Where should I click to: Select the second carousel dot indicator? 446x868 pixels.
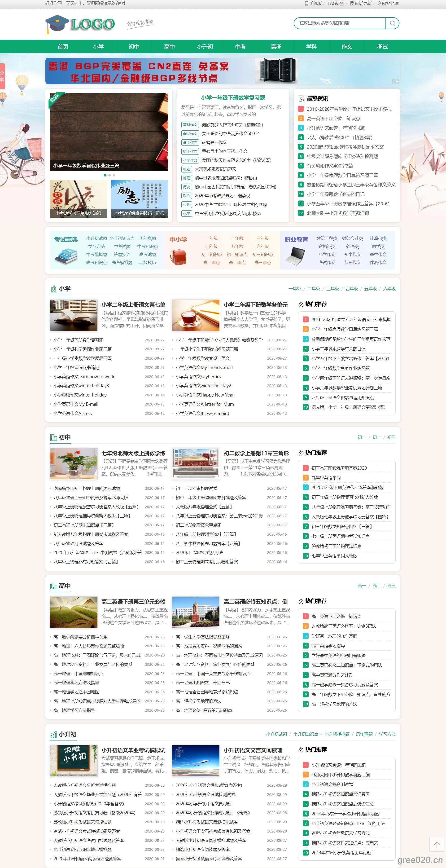pyautogui.click(x=109, y=175)
